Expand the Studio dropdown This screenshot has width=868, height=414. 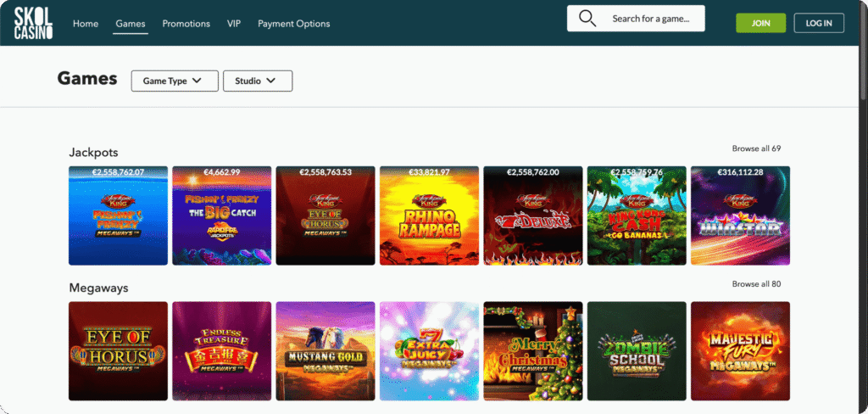click(x=258, y=81)
